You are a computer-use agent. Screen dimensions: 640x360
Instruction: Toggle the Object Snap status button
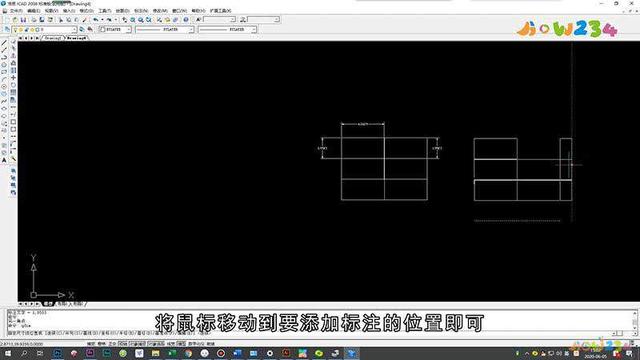click(x=137, y=344)
